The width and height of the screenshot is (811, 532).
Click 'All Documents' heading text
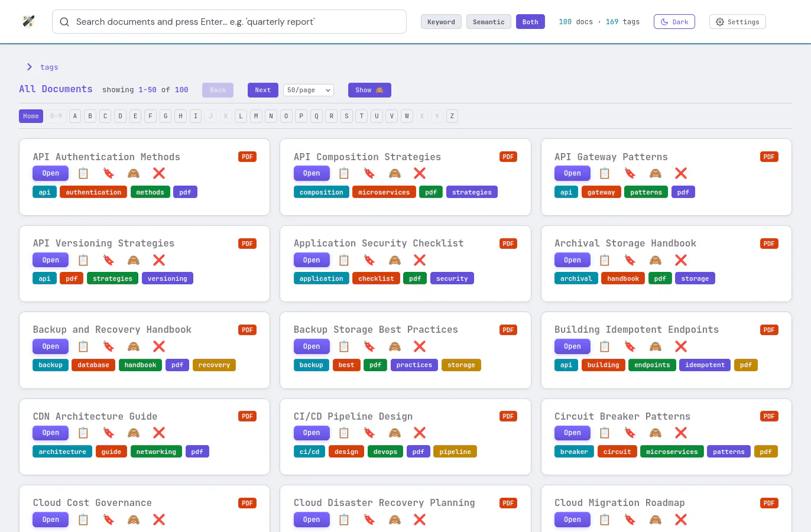(56, 89)
